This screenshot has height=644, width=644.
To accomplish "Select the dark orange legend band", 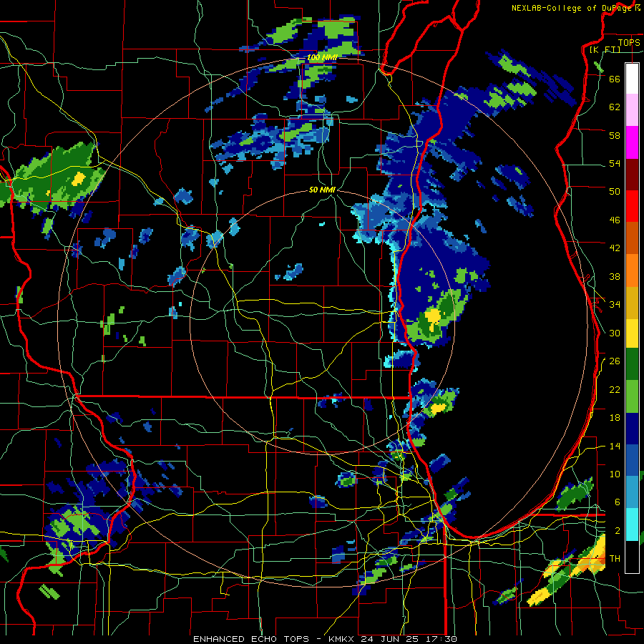I will (x=632, y=238).
